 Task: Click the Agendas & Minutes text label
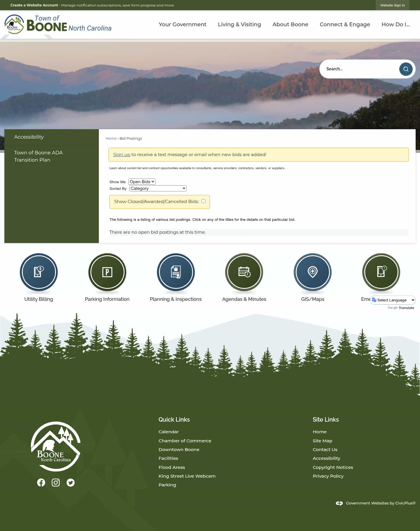tap(244, 299)
